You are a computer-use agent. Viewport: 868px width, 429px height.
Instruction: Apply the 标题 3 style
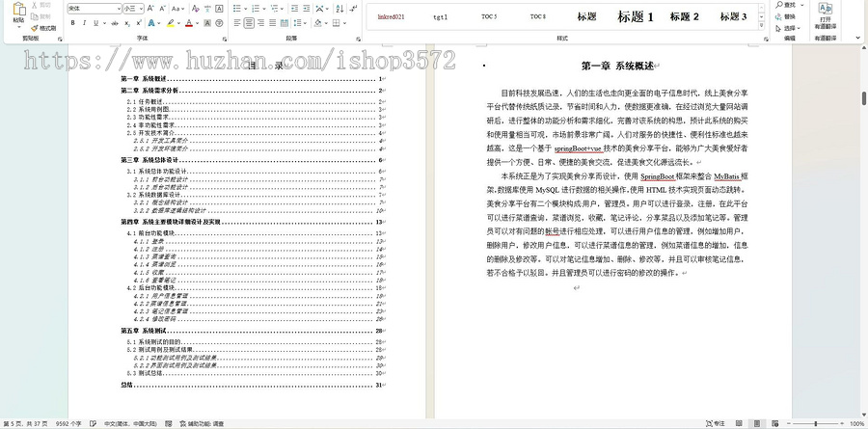[733, 16]
